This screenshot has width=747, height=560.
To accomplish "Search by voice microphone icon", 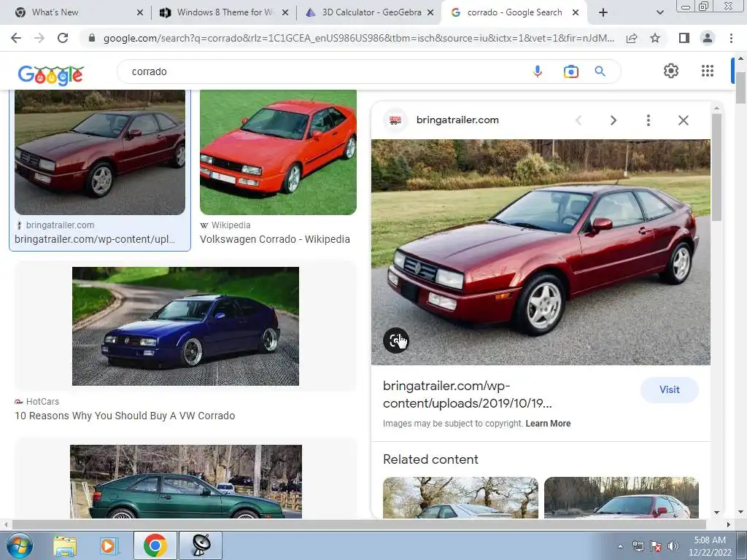I will [x=538, y=71].
